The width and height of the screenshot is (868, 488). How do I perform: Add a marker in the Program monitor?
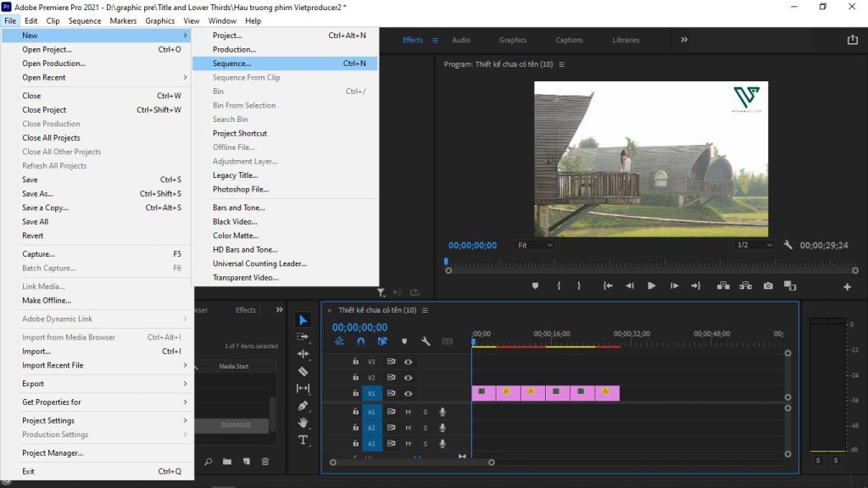(x=535, y=286)
